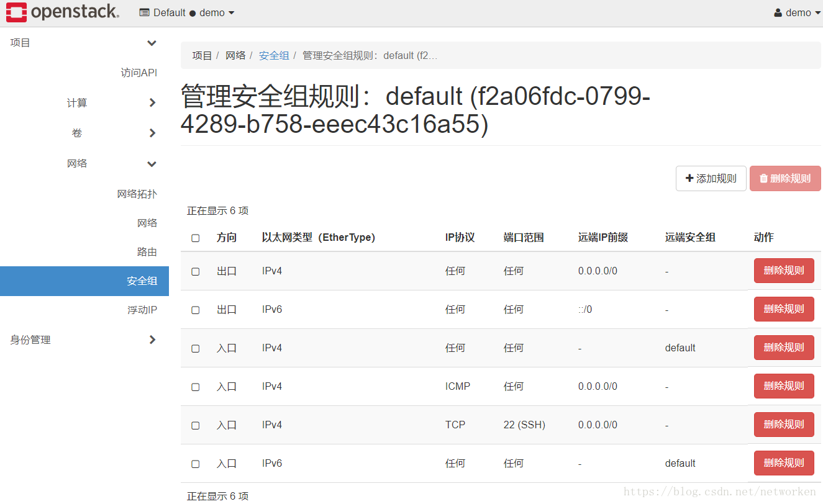Open 访问API page in sidebar

(139, 73)
